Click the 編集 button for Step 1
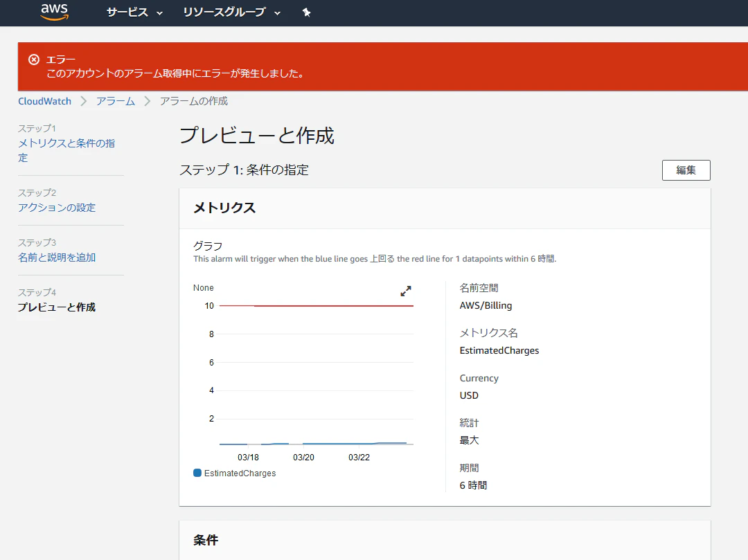Image resolution: width=748 pixels, height=560 pixels. [686, 170]
